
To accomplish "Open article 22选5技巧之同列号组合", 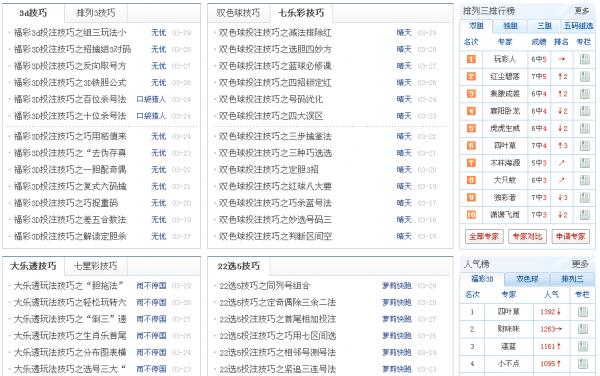I will pos(265,286).
